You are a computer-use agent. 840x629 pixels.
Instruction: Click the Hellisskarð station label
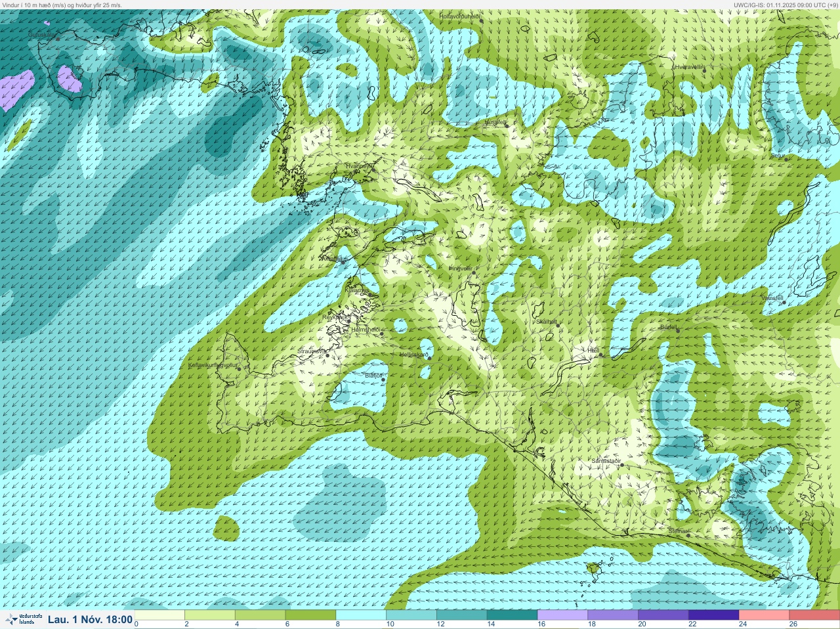[x=414, y=355]
